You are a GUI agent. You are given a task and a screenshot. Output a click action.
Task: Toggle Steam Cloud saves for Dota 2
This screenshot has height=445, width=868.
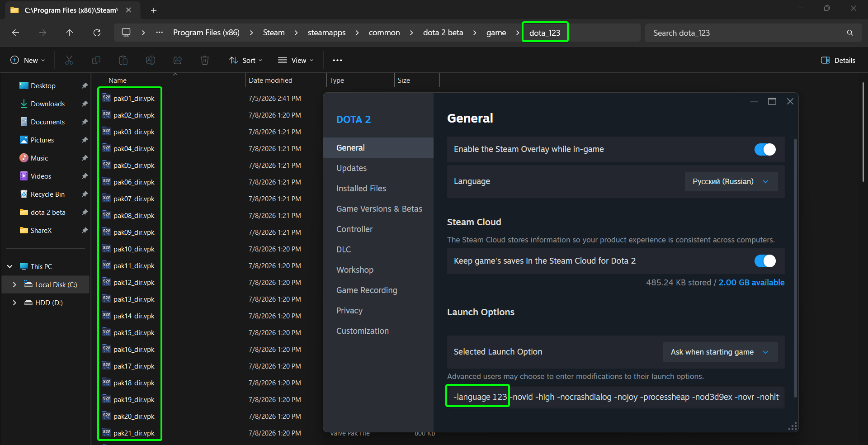click(765, 261)
